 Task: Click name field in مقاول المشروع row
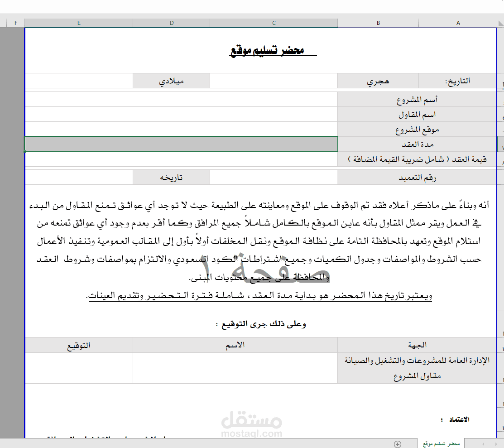click(235, 376)
